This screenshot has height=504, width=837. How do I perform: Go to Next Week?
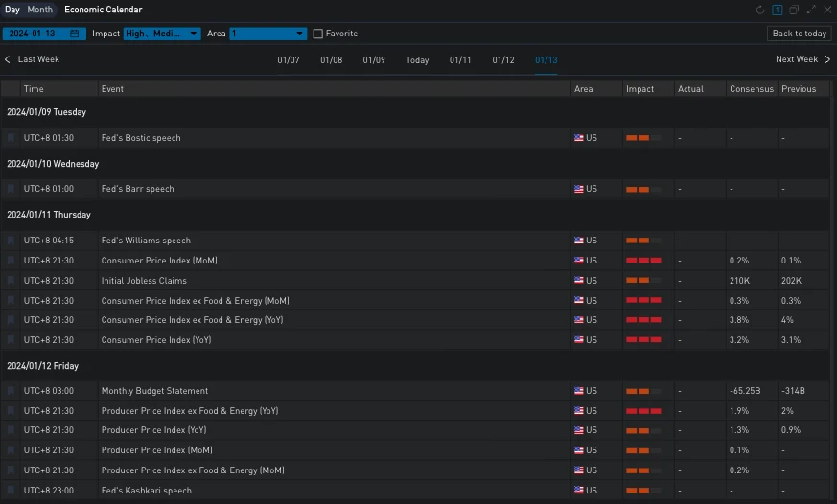click(x=802, y=59)
